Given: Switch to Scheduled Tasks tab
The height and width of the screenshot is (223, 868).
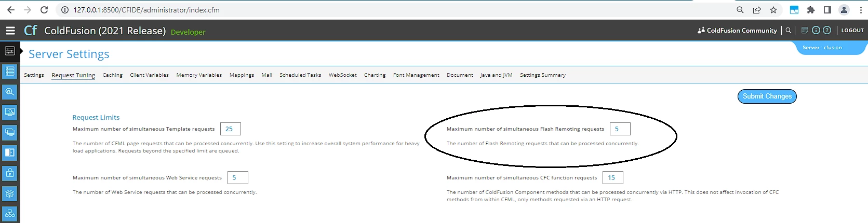Looking at the screenshot, I should click(x=300, y=75).
